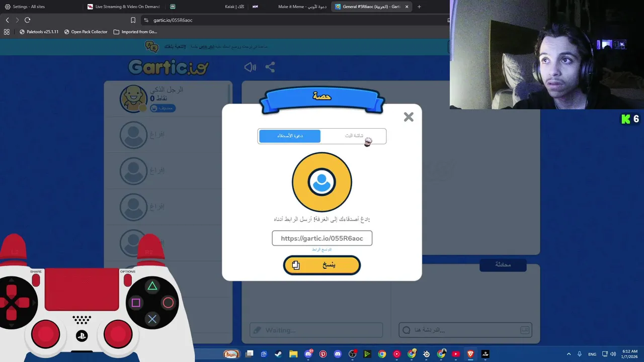
Task: Click the microphone icon in the system tray
Action: pyautogui.click(x=580, y=354)
